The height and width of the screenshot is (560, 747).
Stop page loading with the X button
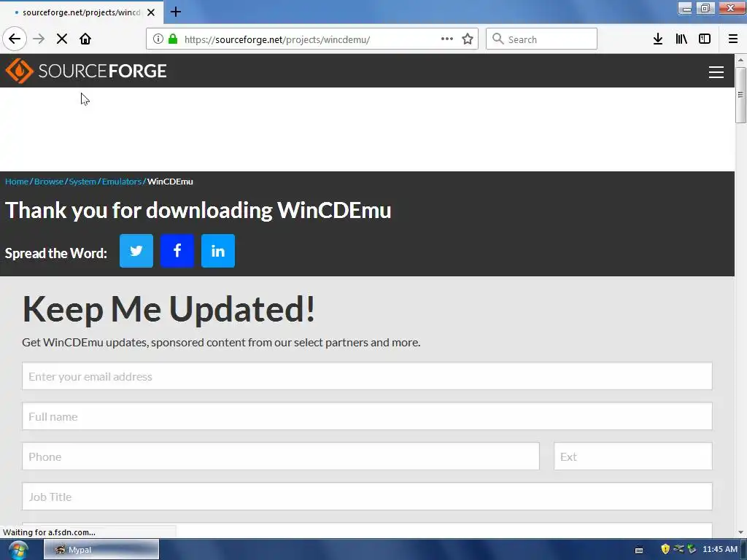tap(62, 39)
